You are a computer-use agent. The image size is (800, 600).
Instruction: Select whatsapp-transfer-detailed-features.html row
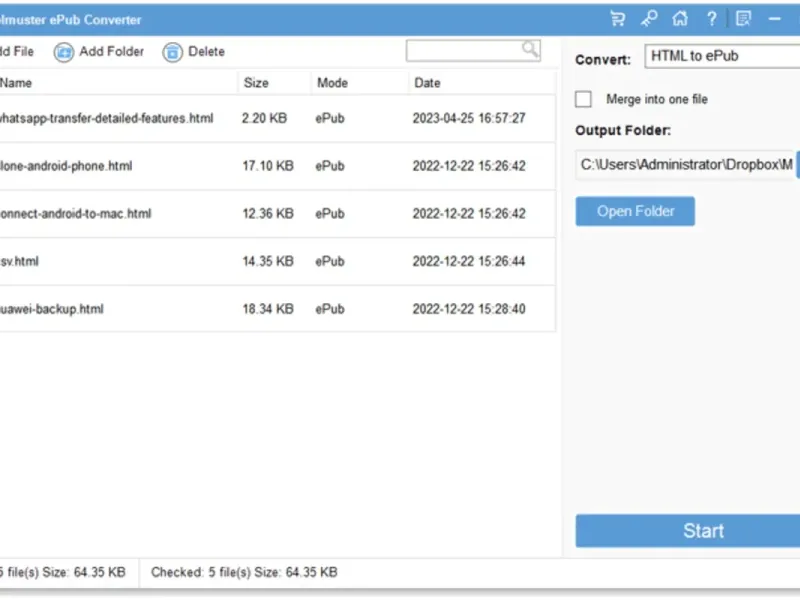coord(278,118)
